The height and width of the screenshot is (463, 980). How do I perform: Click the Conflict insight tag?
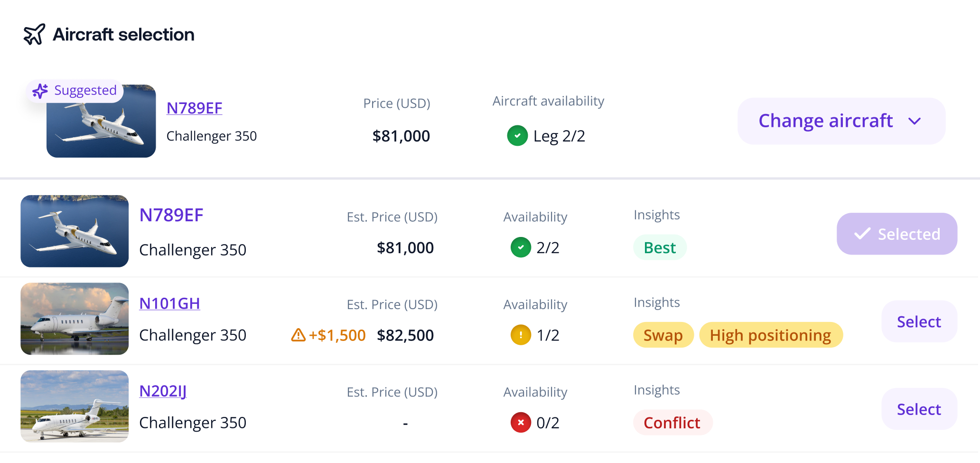point(672,423)
